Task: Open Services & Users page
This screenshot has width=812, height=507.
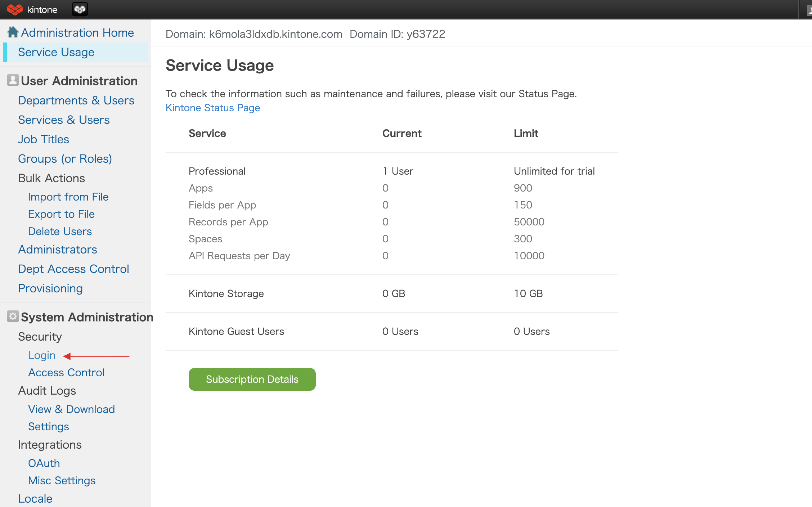Action: point(64,120)
